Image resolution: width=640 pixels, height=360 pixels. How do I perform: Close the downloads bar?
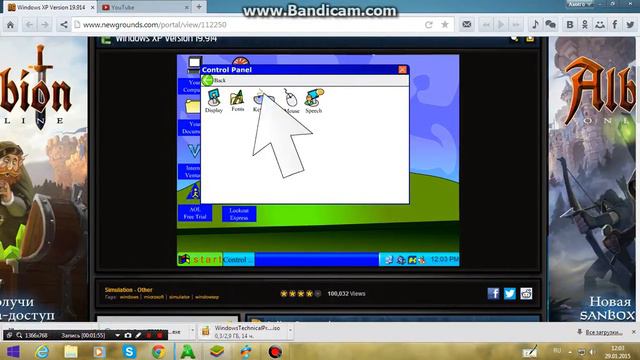point(634,332)
